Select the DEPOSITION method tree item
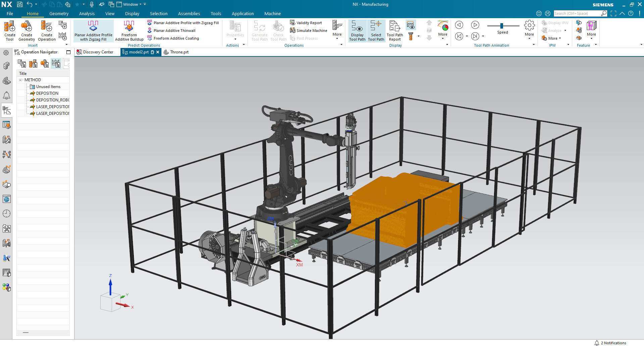The height and width of the screenshot is (346, 644). 47,93
